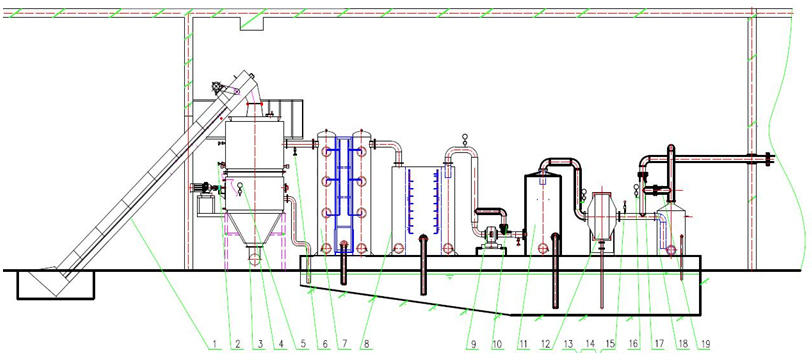The image size is (812, 360).
Task: Select the callout number 14 label
Action: point(590,344)
